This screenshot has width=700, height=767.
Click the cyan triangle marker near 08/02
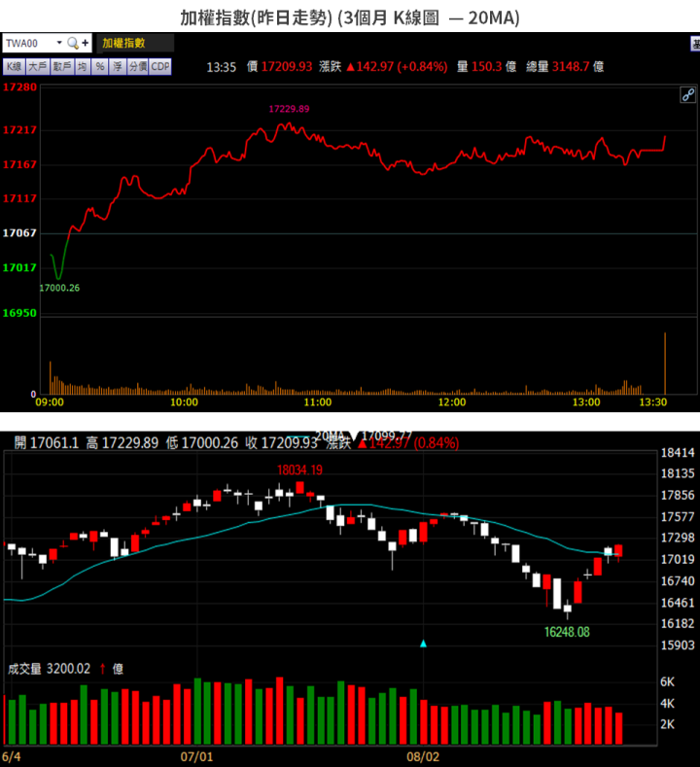tap(424, 644)
